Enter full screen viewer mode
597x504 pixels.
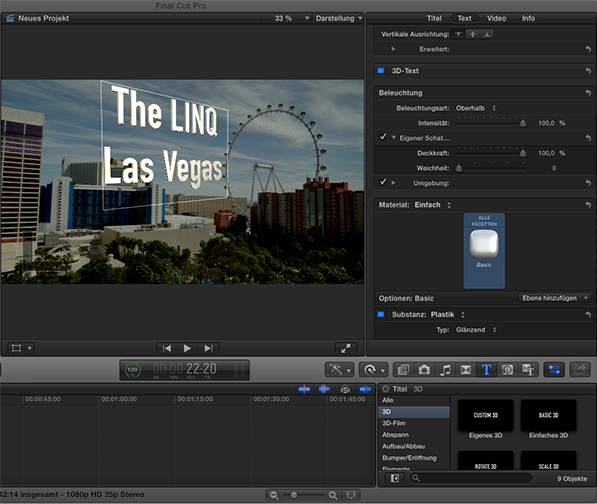[x=345, y=348]
